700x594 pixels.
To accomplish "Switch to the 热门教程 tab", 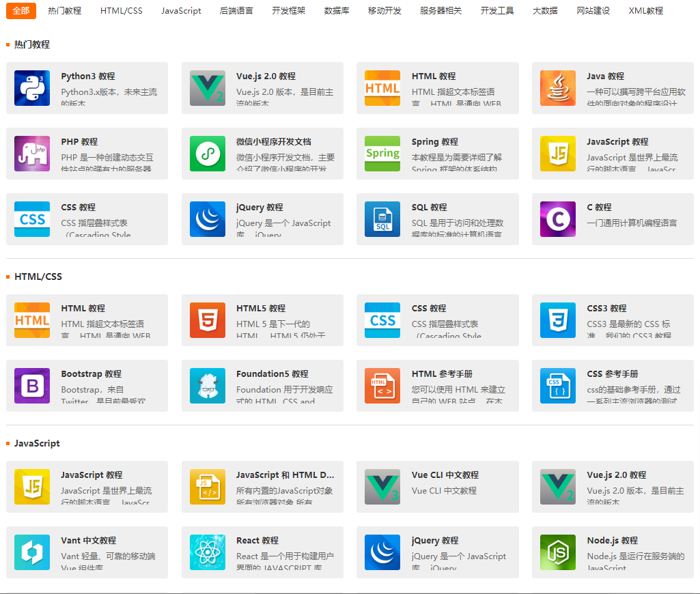I will pos(65,11).
